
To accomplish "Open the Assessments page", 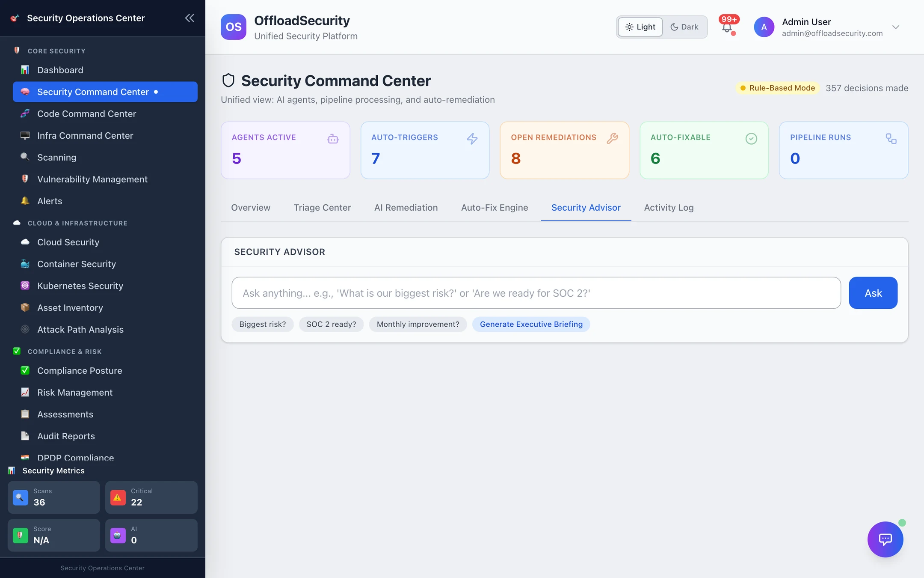I will pyautogui.click(x=105, y=414).
